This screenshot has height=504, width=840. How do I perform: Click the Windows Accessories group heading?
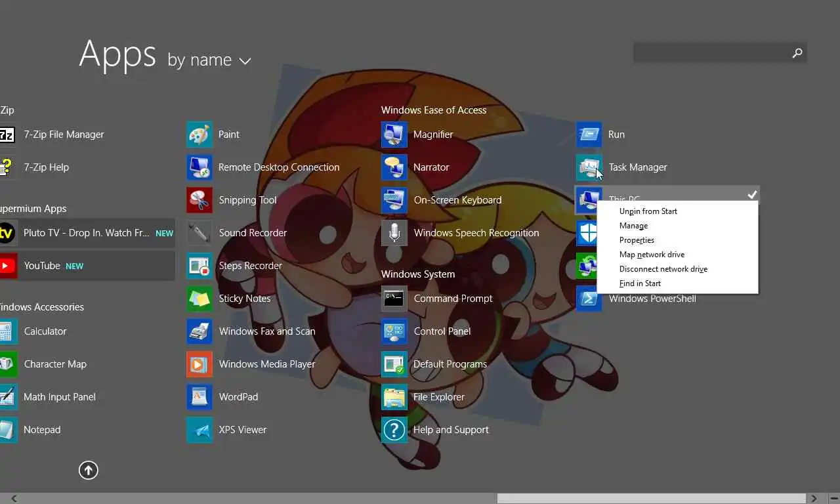(x=42, y=307)
